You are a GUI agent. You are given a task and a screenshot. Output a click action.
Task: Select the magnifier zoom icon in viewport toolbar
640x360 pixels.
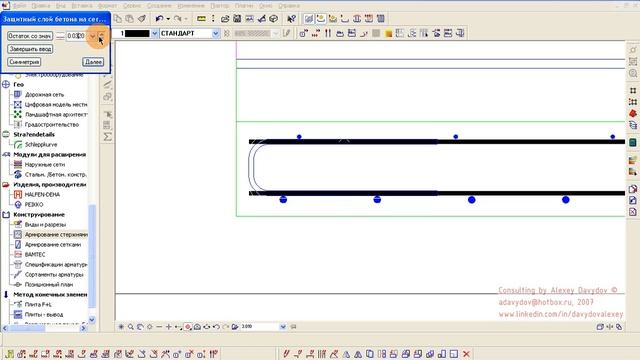coord(131,327)
